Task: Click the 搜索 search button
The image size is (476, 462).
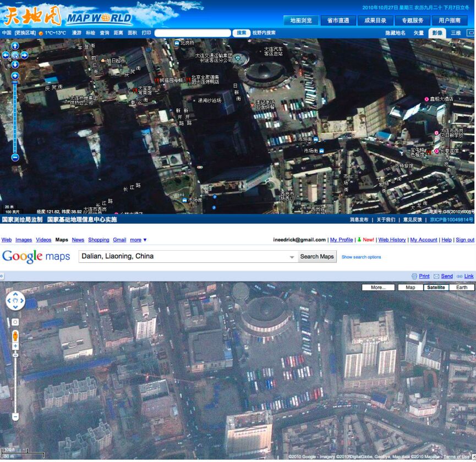Action: tap(242, 33)
